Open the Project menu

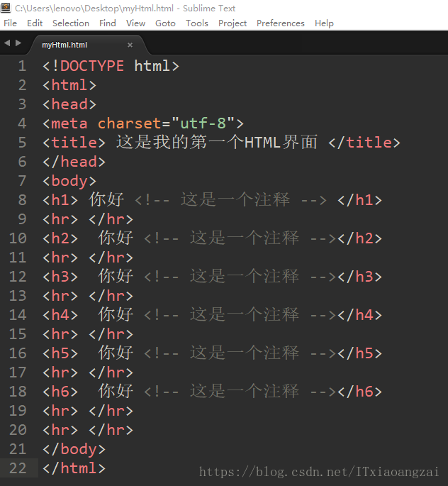click(233, 23)
